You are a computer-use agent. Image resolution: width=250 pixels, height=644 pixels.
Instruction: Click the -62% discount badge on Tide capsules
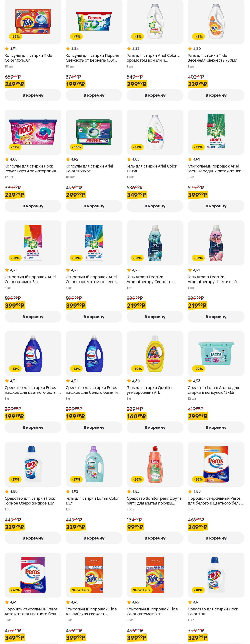click(16, 36)
